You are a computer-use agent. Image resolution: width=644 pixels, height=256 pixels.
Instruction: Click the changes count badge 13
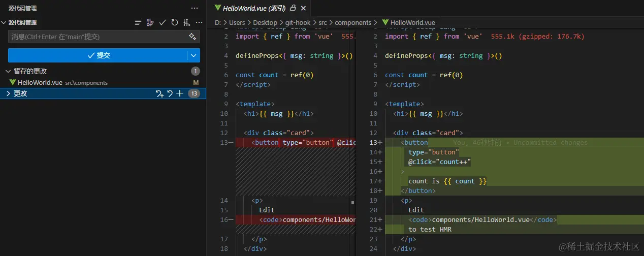click(194, 93)
